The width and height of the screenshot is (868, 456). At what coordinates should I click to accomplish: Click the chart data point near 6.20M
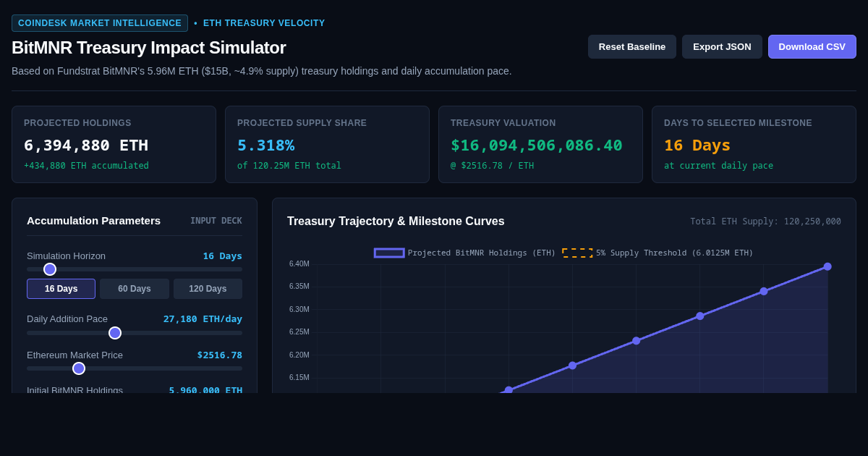573,366
